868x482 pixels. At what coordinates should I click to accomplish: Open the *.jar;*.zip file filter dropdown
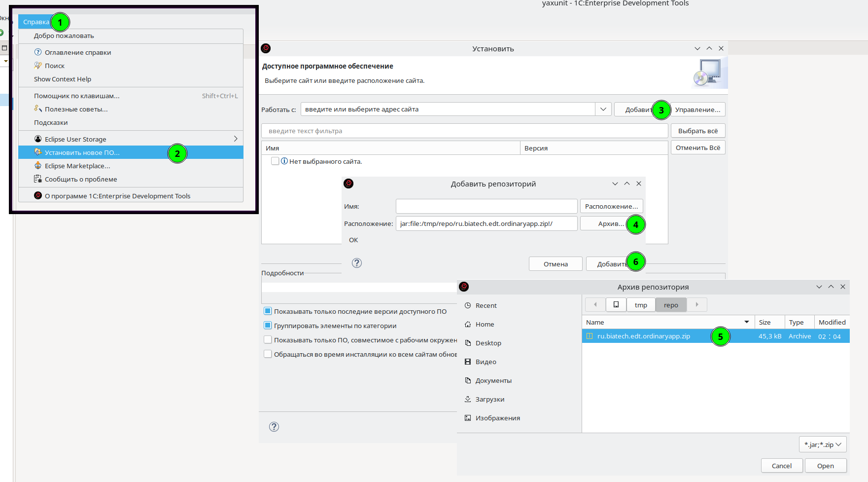pos(823,444)
